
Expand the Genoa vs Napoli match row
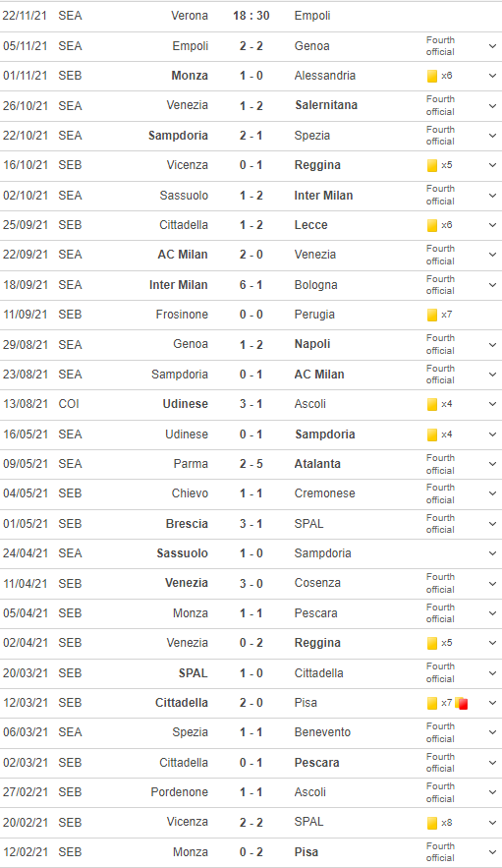[x=492, y=345]
